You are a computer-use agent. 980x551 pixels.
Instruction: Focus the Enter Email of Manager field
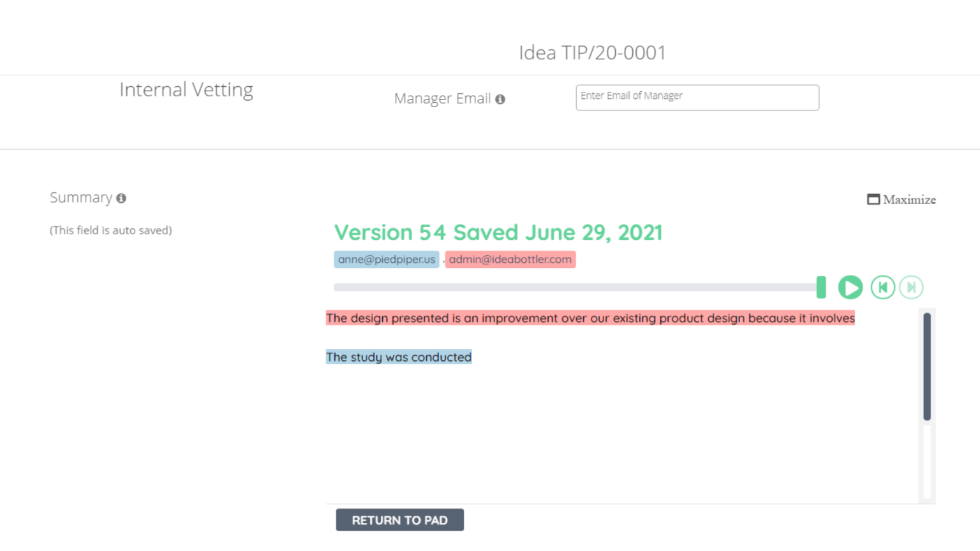coord(697,98)
